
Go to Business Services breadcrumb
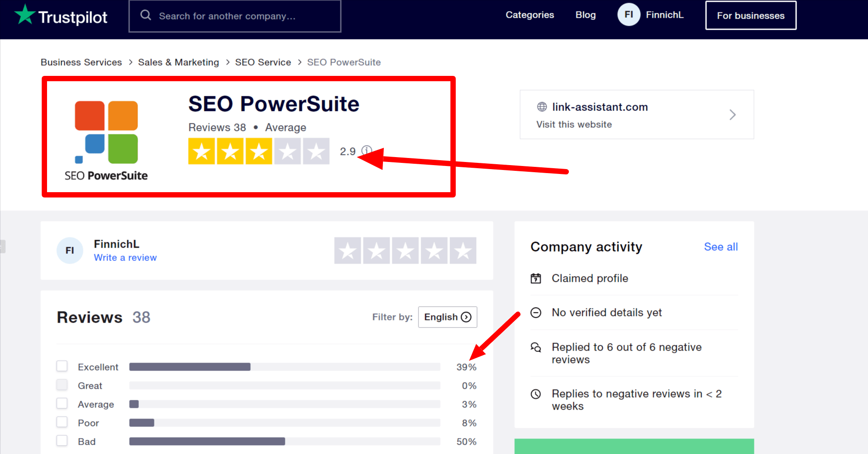pyautogui.click(x=81, y=62)
